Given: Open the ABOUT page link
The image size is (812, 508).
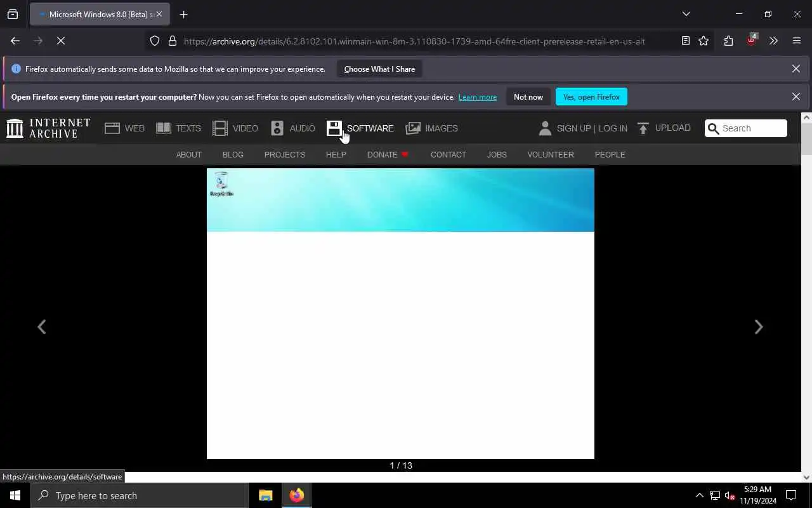Looking at the screenshot, I should 188,155.
